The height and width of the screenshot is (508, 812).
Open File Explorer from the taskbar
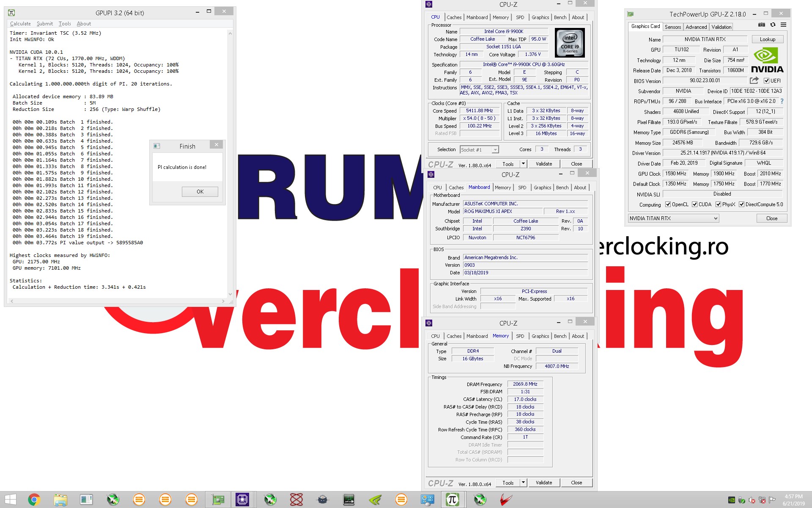[x=60, y=500]
